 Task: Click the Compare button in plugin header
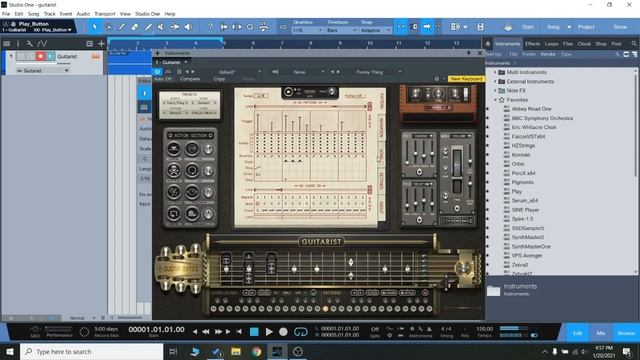coord(190,79)
